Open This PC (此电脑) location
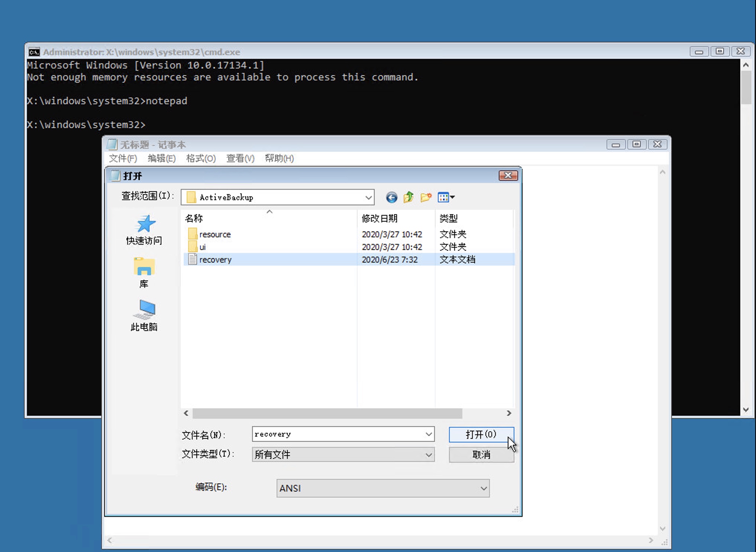Viewport: 756px width, 552px height. coord(144,316)
